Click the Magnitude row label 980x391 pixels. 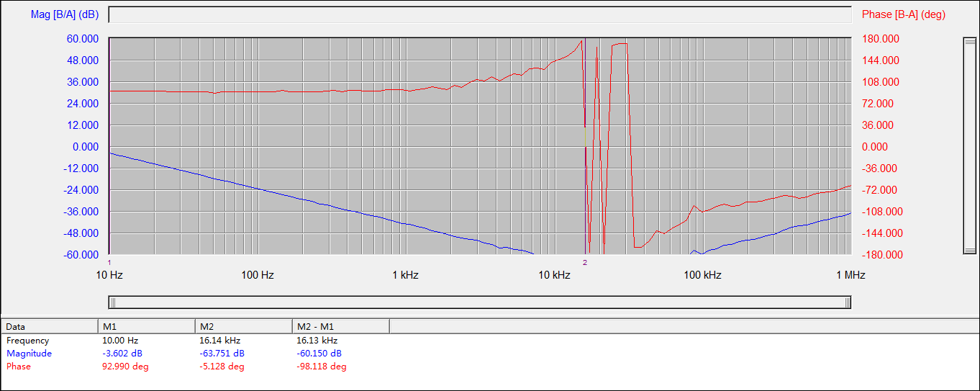pos(30,354)
